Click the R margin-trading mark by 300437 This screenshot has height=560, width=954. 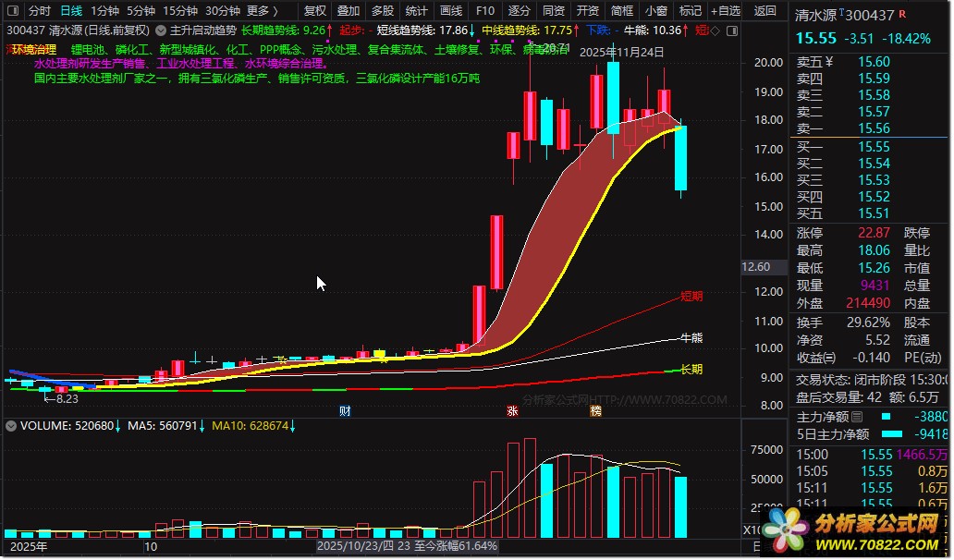(x=902, y=13)
